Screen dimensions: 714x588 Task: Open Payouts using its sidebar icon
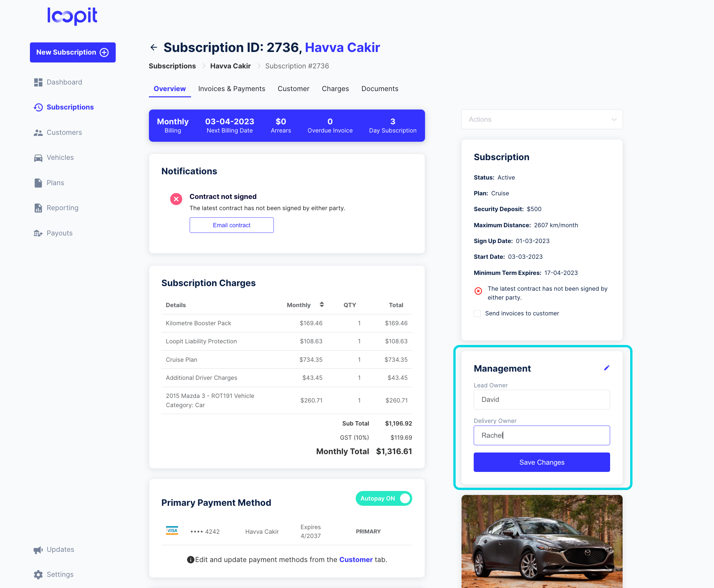pyautogui.click(x=38, y=233)
